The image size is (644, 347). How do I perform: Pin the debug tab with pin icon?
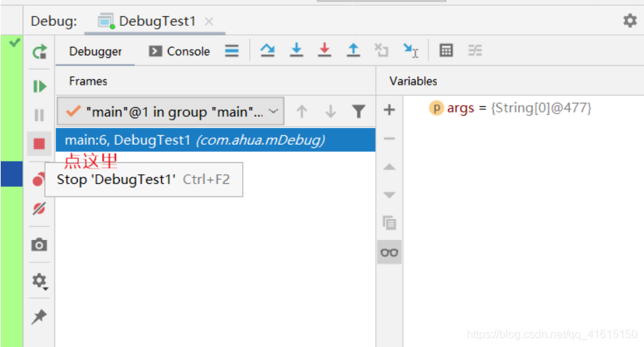[39, 317]
